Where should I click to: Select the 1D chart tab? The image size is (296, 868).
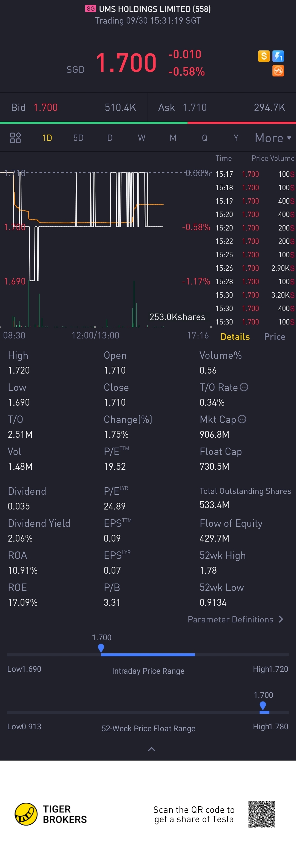[x=47, y=138]
